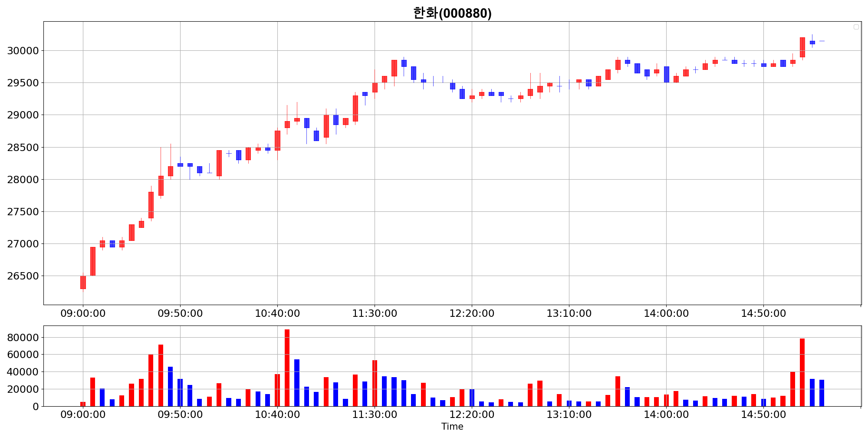Click the large red candle crossing 30000

[802, 47]
